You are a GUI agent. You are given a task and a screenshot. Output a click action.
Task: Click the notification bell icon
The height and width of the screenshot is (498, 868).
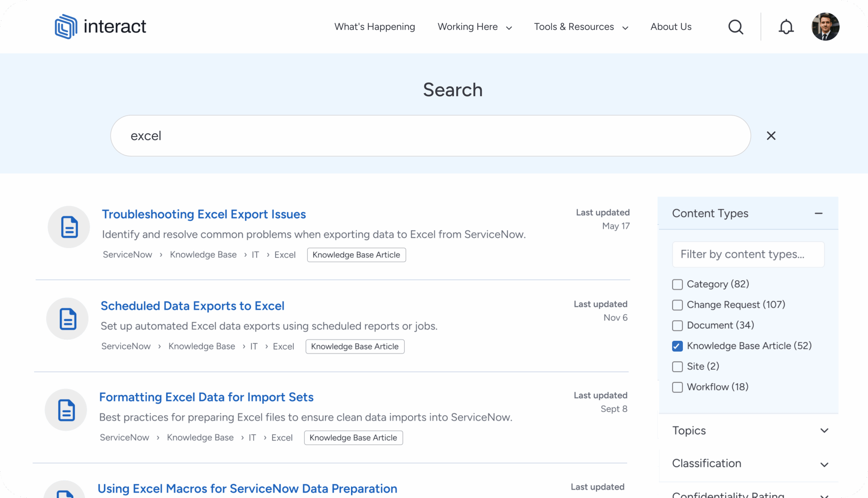786,27
